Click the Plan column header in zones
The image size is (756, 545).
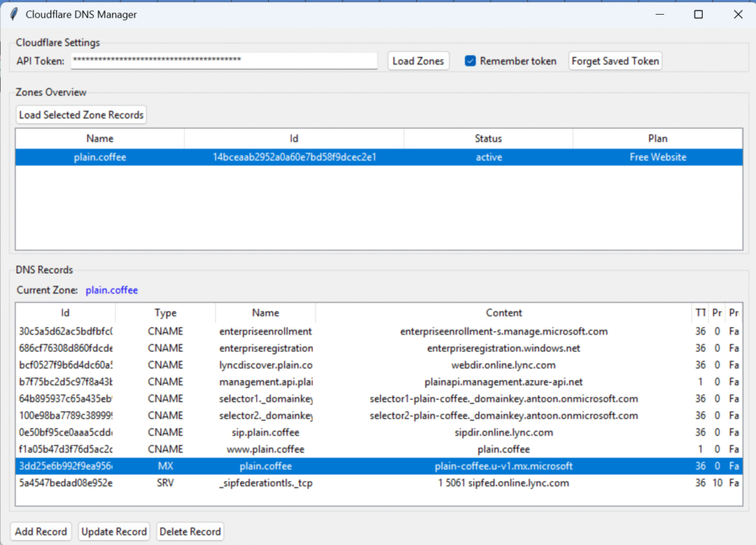click(x=657, y=138)
